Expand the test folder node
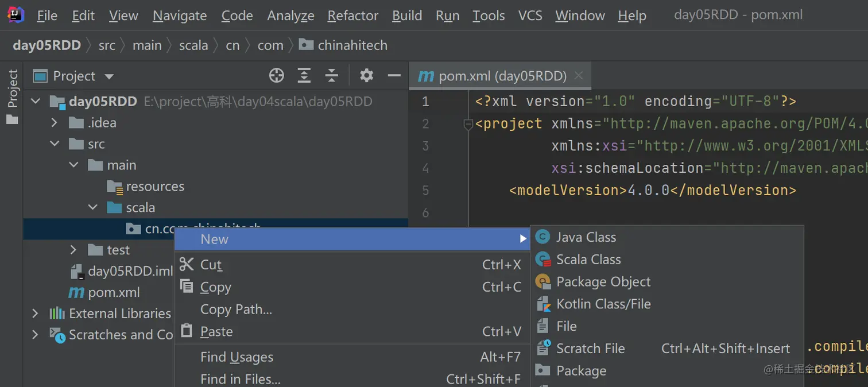 [73, 250]
